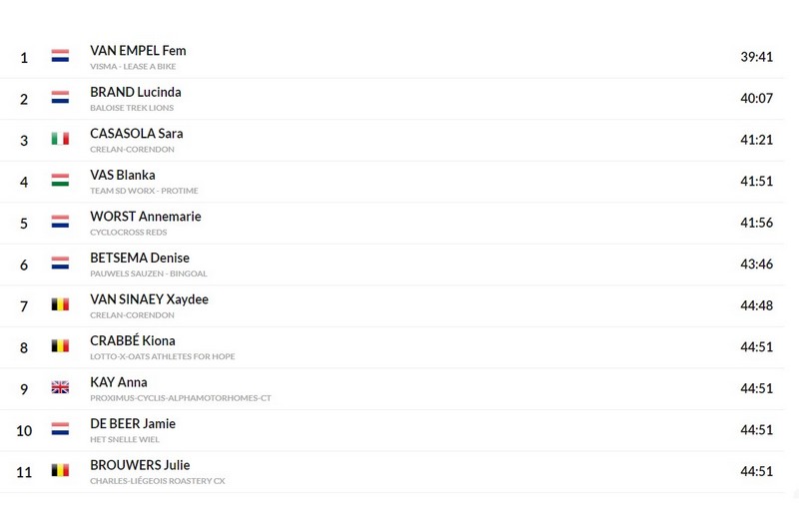The width and height of the screenshot is (799, 532).
Task: Open BETSEMA Denise rider page
Action: [x=140, y=259]
